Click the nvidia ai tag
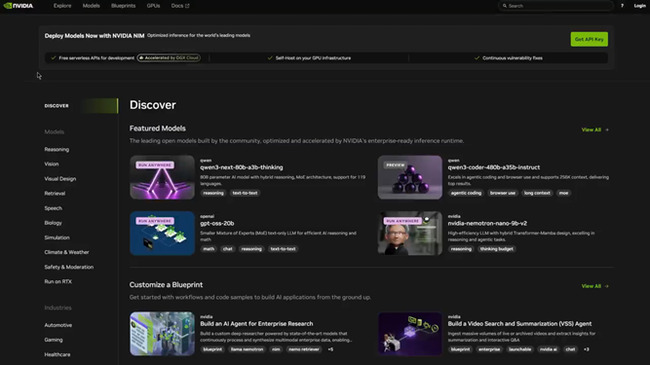 pos(548,349)
